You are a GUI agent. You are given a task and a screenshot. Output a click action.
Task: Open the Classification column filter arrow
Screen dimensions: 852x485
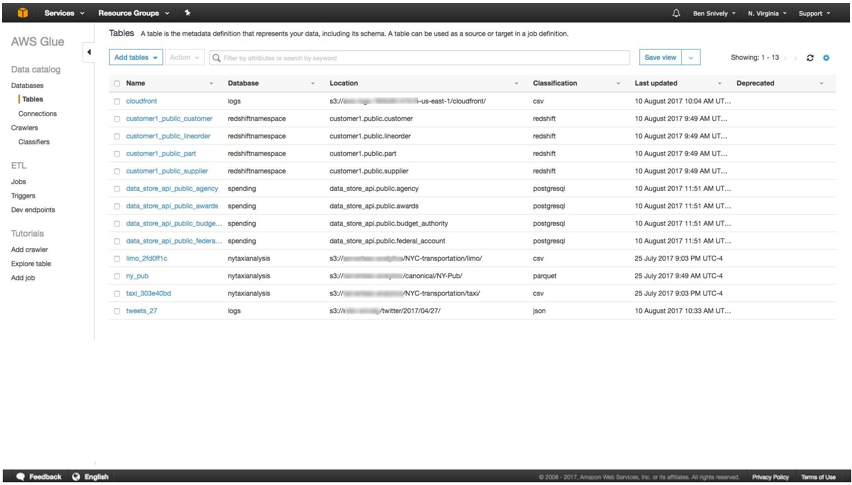618,84
